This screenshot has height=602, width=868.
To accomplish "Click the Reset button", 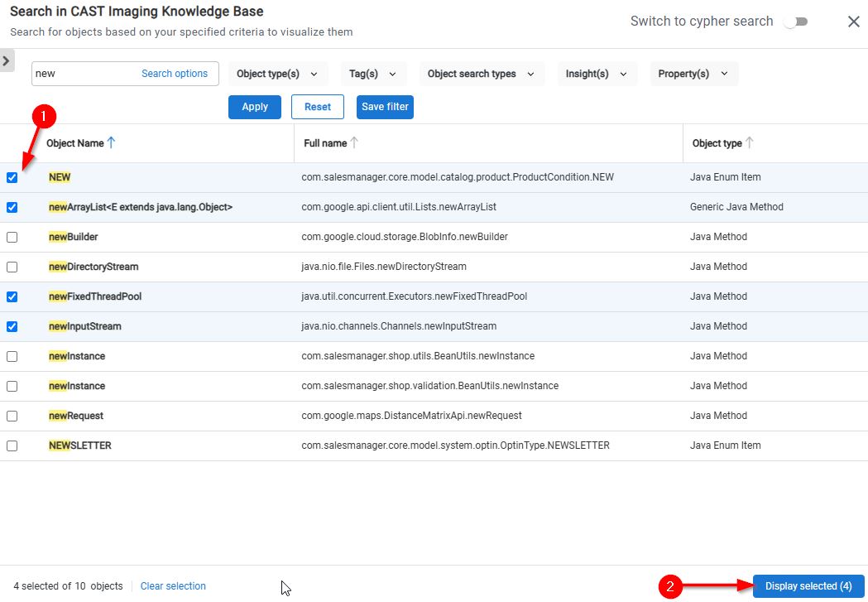I will click(318, 107).
